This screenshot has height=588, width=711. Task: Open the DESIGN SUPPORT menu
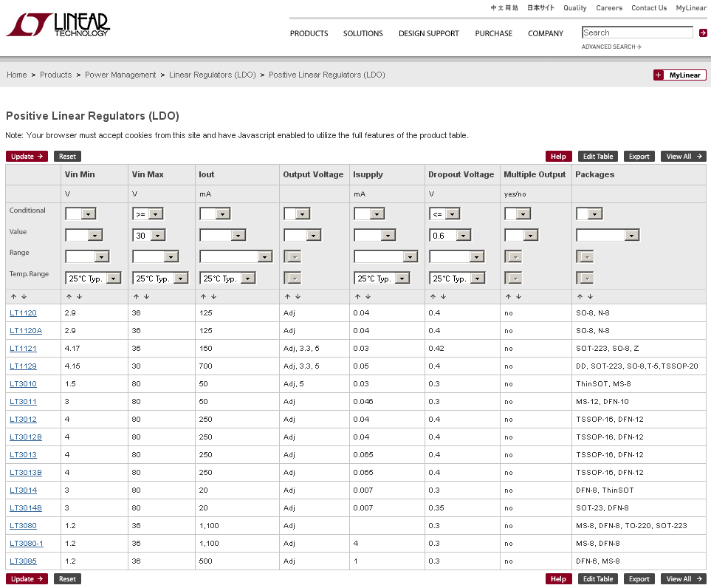(428, 33)
